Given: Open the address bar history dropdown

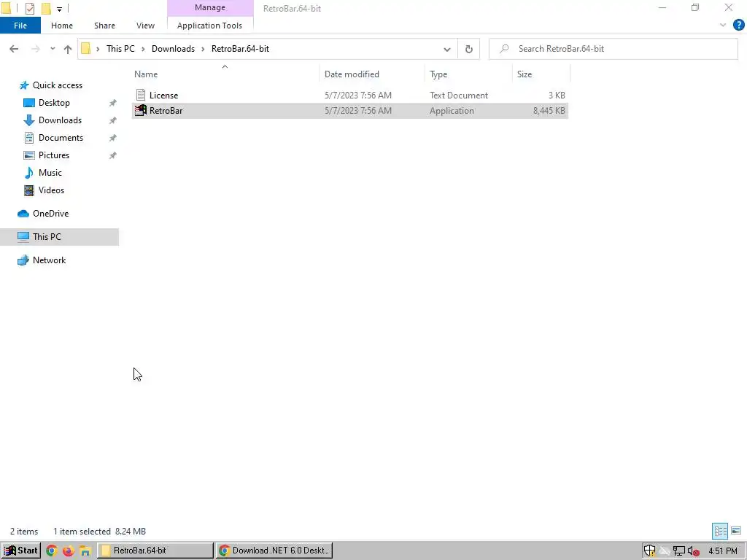Looking at the screenshot, I should point(447,49).
